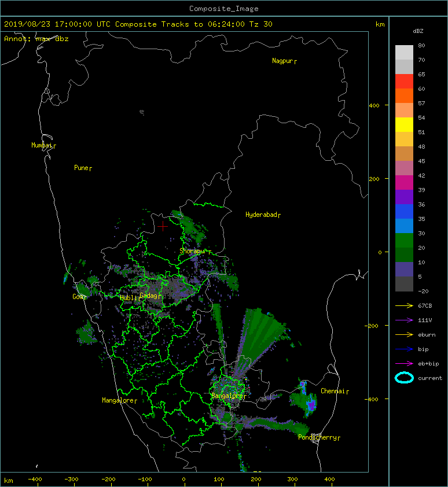Image resolution: width=448 pixels, height=487 pixels.
Task: Select the yellow 51 dBZ color swatch
Action: coord(404,124)
